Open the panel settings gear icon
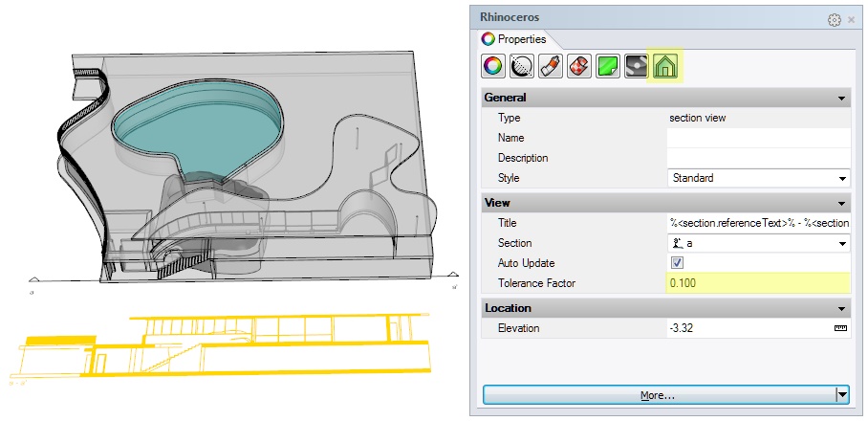The width and height of the screenshot is (868, 421). click(834, 19)
